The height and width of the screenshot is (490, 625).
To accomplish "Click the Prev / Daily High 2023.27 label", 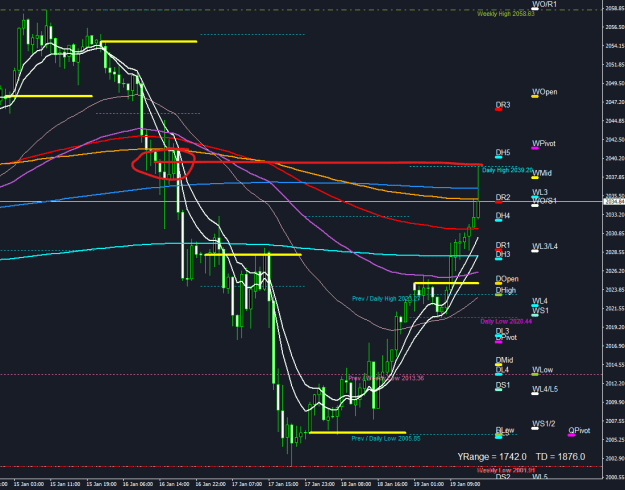I will click(386, 299).
